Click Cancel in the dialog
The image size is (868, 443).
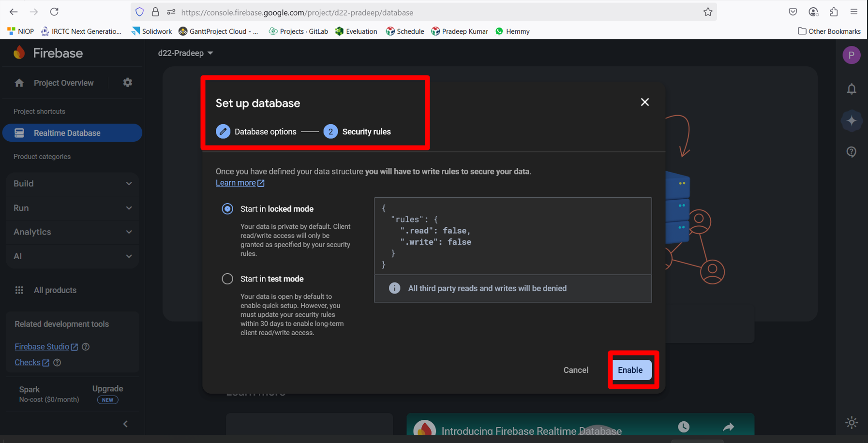(576, 370)
